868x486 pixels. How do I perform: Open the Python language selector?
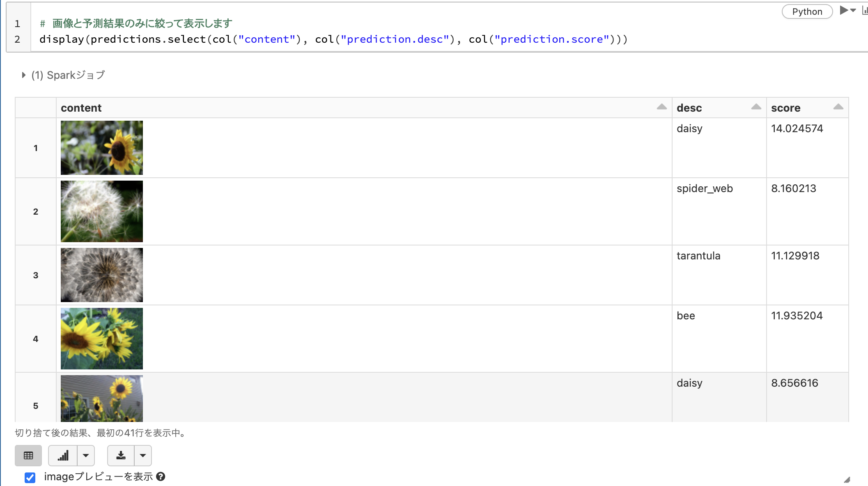[806, 11]
